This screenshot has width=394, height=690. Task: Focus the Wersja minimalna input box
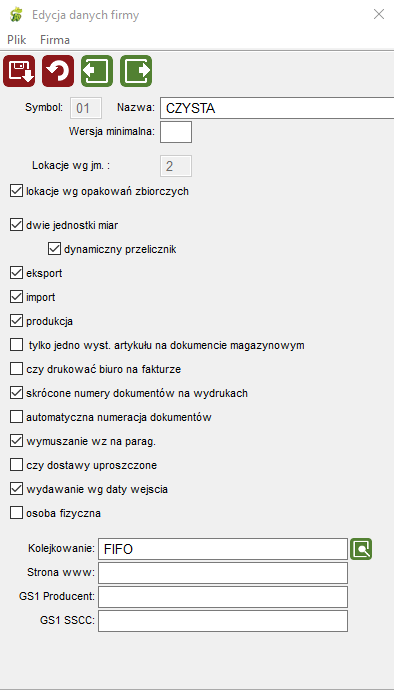point(176,132)
